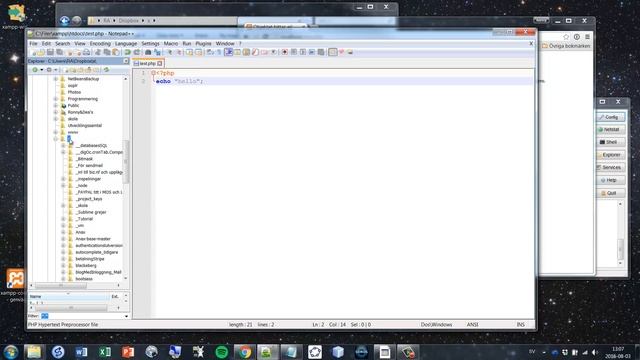Open the File menu
The width and height of the screenshot is (640, 360).
[33, 43]
